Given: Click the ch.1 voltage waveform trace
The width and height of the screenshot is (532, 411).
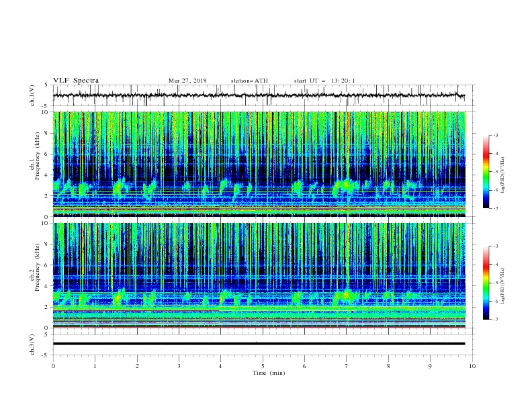Looking at the screenshot, I should 259,95.
